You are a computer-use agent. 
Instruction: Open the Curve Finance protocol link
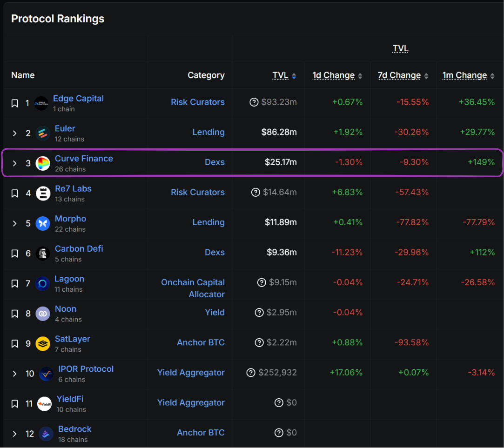(x=84, y=159)
